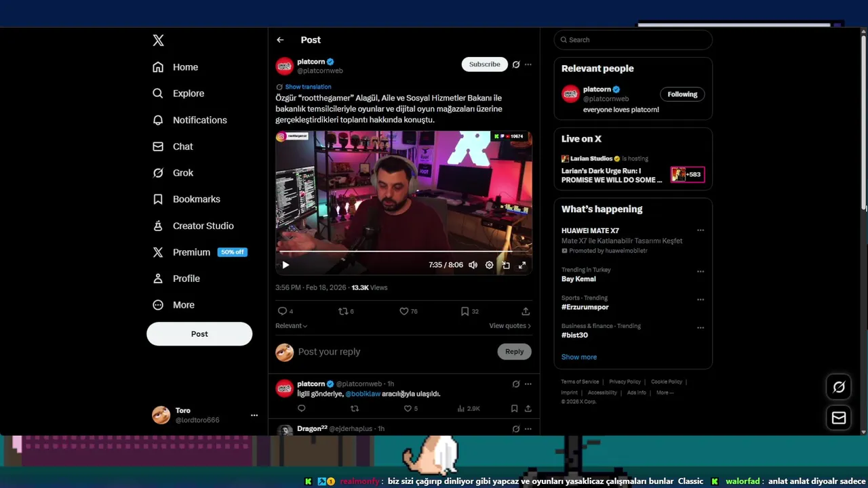Click Show more under What's happening
The image size is (868, 488).
579,357
